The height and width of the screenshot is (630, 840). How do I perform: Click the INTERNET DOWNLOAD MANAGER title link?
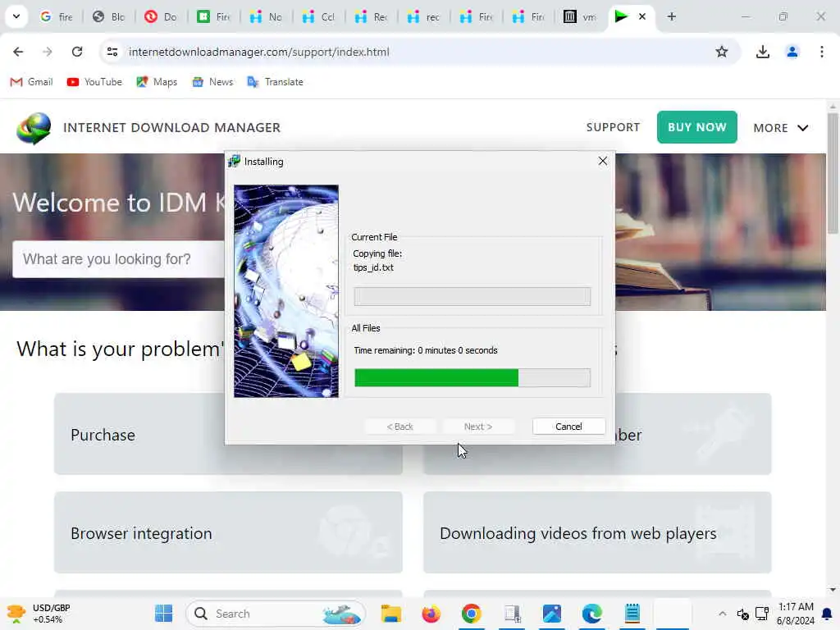click(x=171, y=127)
